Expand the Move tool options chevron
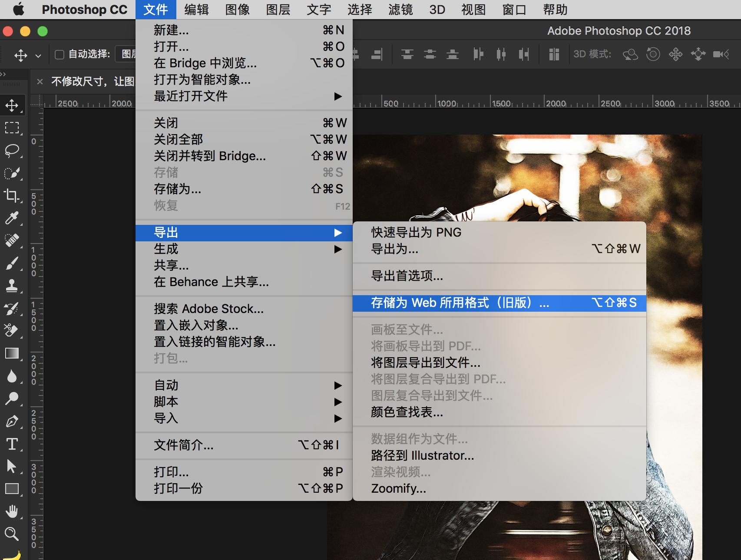 click(38, 55)
